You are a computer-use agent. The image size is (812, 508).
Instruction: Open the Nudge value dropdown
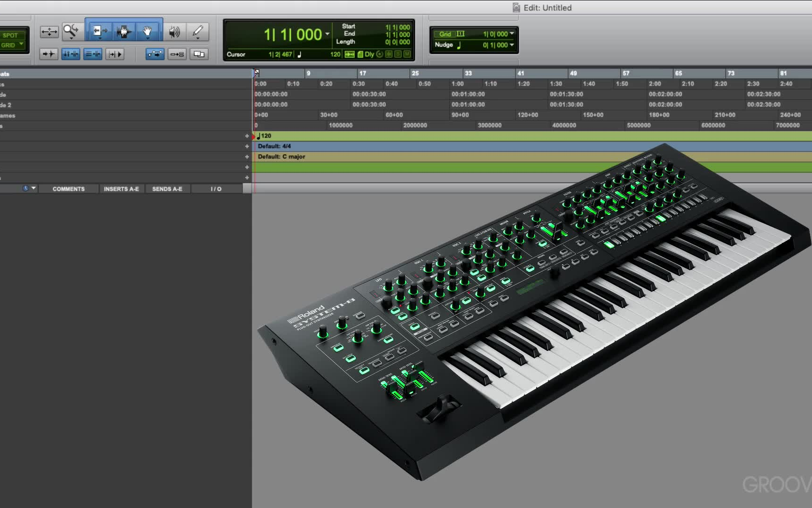[512, 45]
